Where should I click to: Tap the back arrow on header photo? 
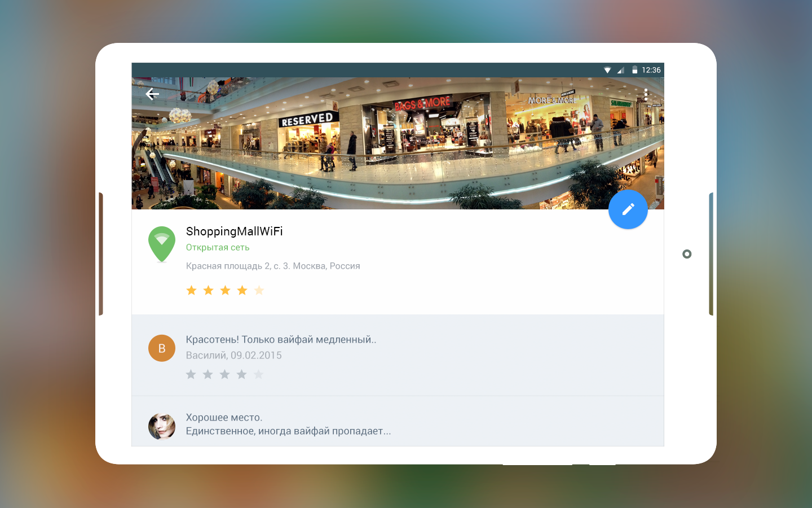tap(152, 94)
